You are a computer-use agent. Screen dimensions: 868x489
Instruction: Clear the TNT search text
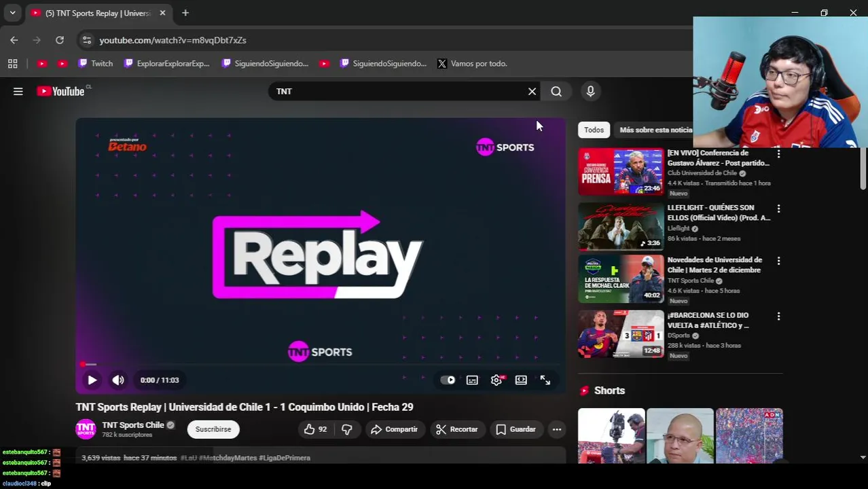[x=532, y=91]
